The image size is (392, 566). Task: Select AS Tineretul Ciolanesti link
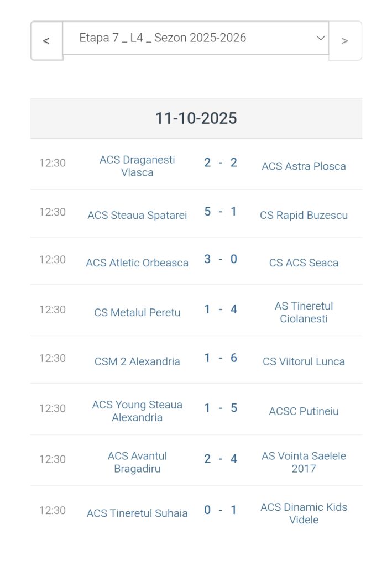coord(304,312)
